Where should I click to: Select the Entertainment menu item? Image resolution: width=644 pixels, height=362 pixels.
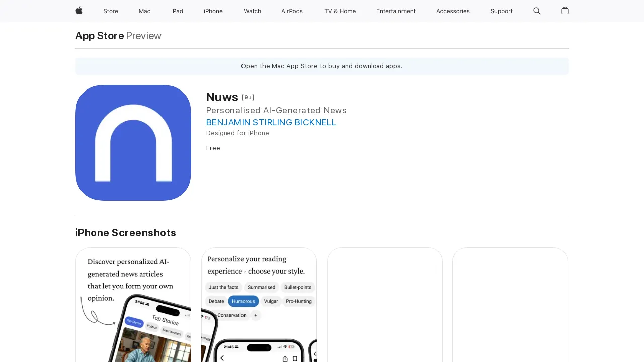[396, 11]
